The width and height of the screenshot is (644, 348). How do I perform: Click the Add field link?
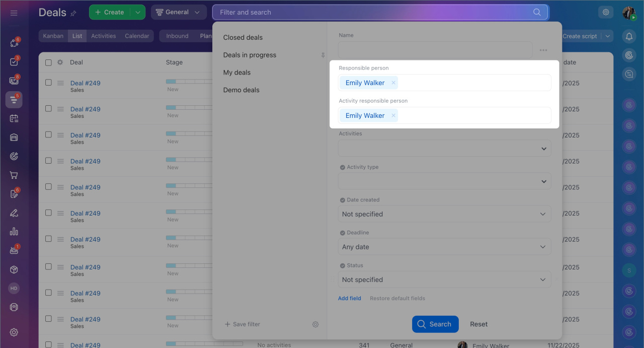[349, 298]
